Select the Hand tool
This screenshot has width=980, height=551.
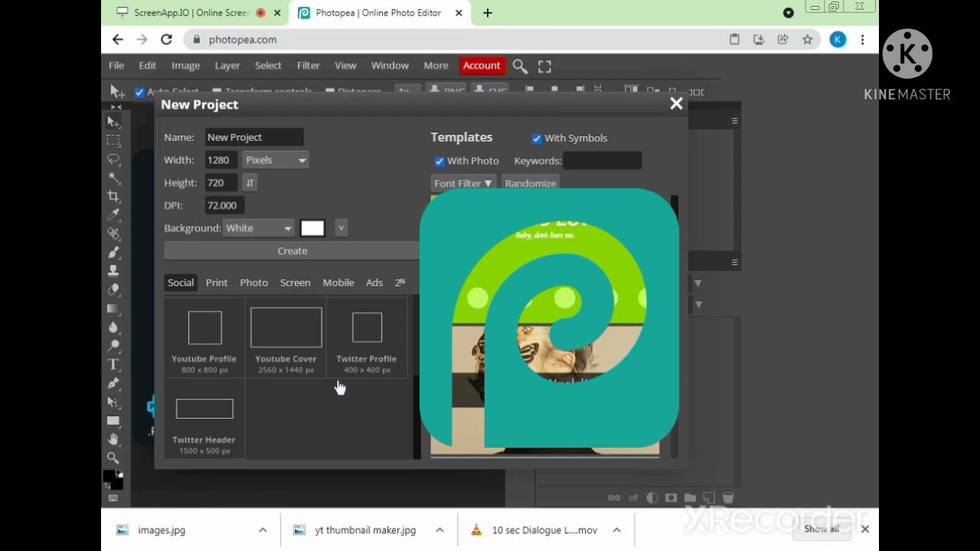[113, 439]
